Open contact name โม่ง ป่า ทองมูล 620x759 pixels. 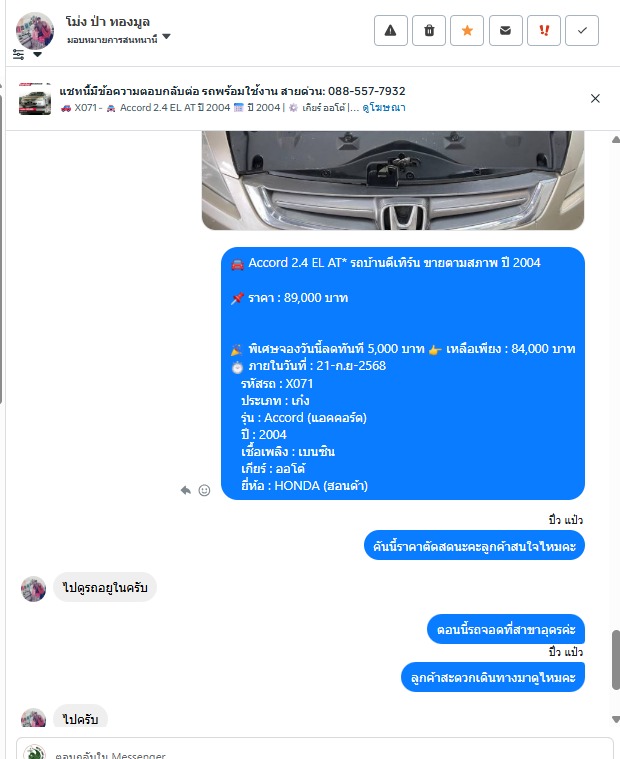[x=107, y=22]
